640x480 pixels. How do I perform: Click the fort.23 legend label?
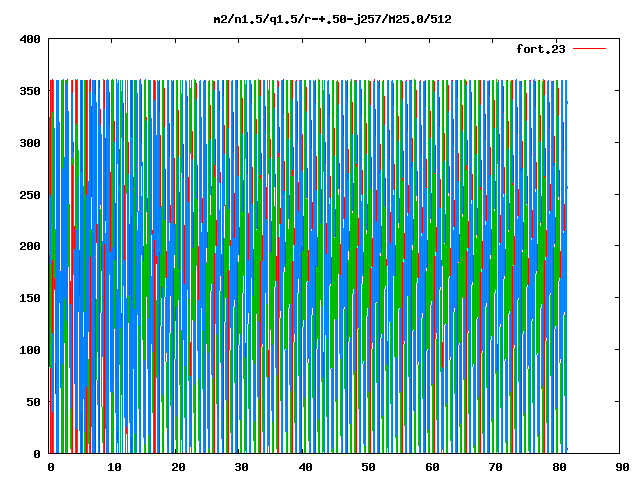pyautogui.click(x=541, y=49)
